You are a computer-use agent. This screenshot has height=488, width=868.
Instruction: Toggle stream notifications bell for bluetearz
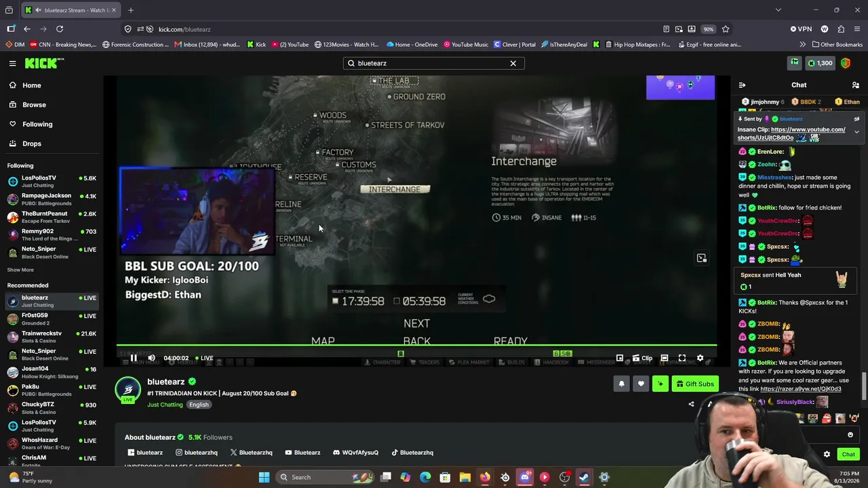(621, 384)
